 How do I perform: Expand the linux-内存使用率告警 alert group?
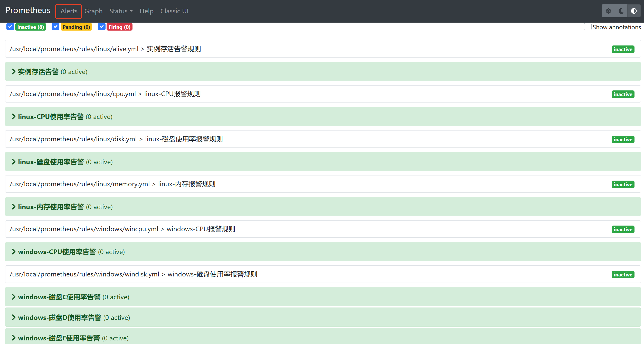14,207
